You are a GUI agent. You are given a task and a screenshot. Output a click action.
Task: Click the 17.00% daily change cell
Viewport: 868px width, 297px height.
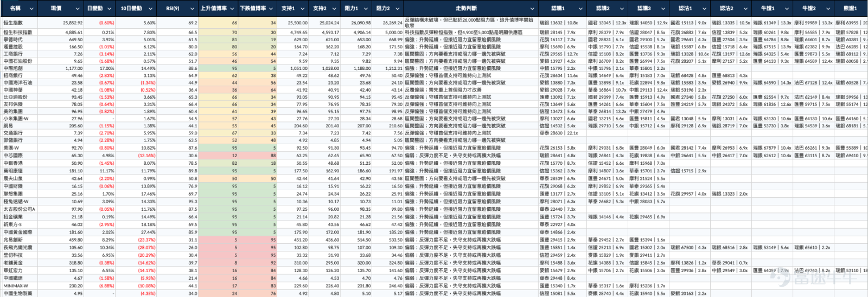click(100, 68)
